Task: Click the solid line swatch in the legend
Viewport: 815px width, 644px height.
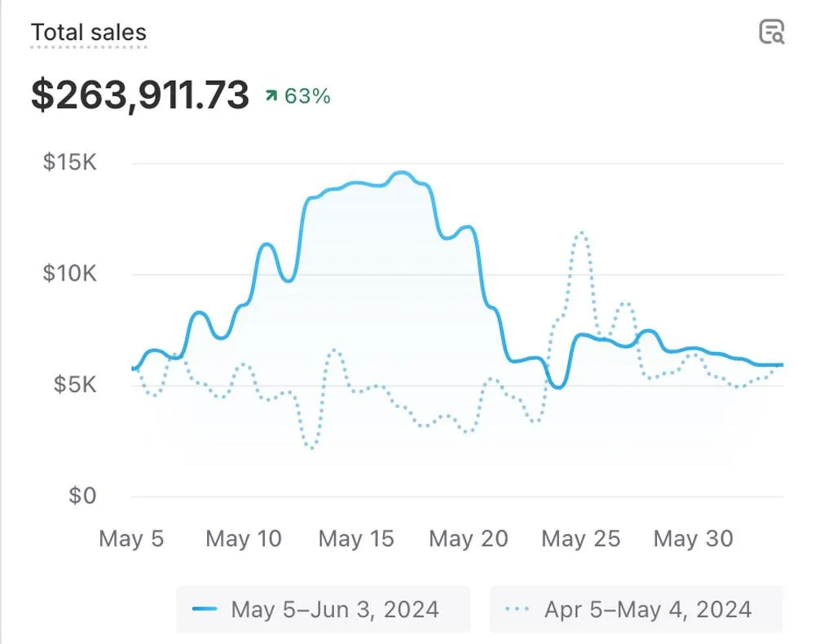Action: pyautogui.click(x=205, y=609)
